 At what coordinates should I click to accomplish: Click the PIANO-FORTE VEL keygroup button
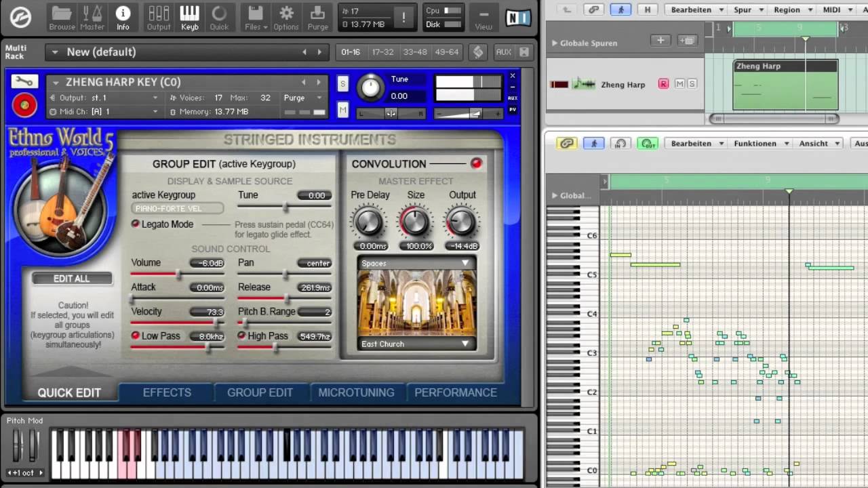(178, 209)
